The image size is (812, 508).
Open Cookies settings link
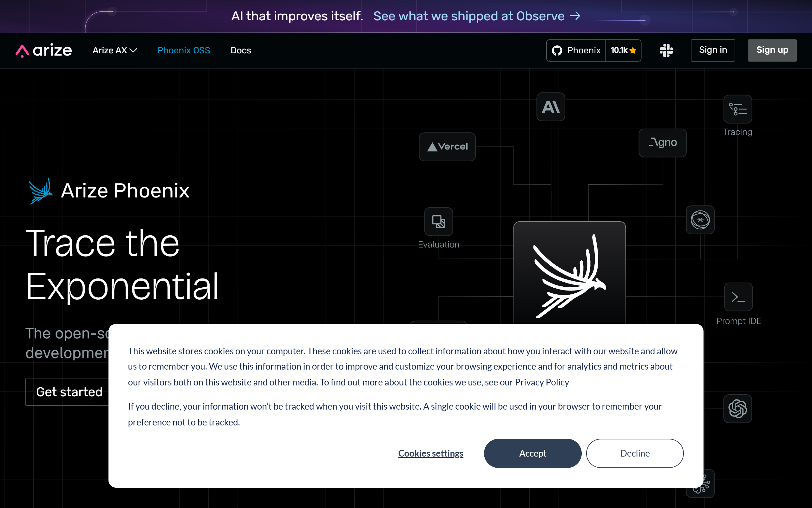point(430,453)
